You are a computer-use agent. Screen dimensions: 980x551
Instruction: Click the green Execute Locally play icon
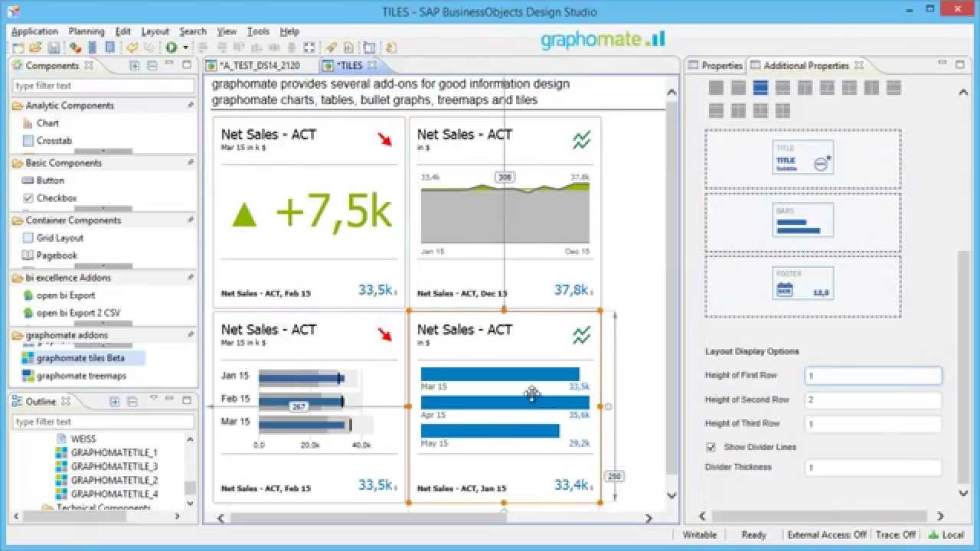[171, 47]
